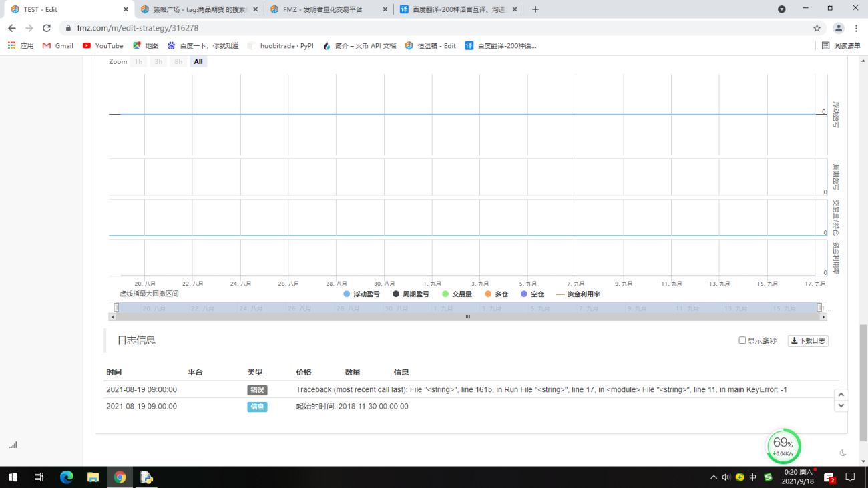Image resolution: width=868 pixels, height=488 pixels.
Task: Show hidden system tray icons
Action: pyautogui.click(x=714, y=477)
